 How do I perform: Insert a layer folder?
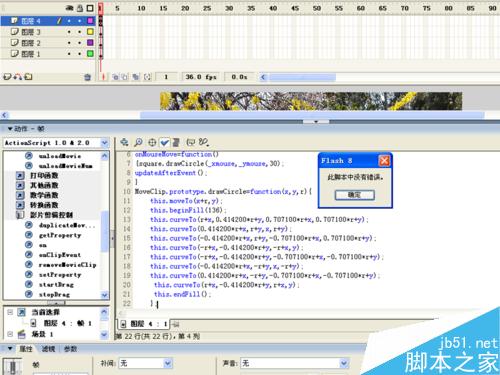coord(29,77)
